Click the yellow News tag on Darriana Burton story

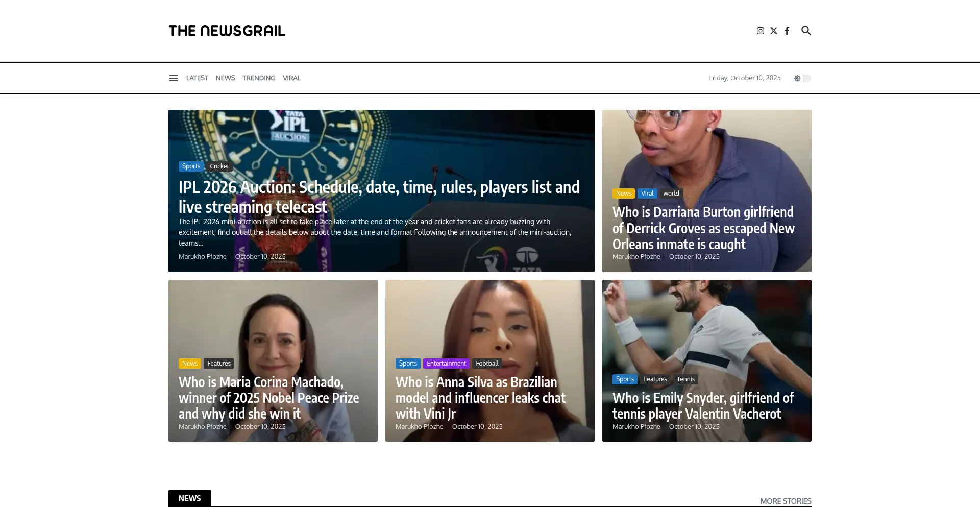tap(624, 194)
